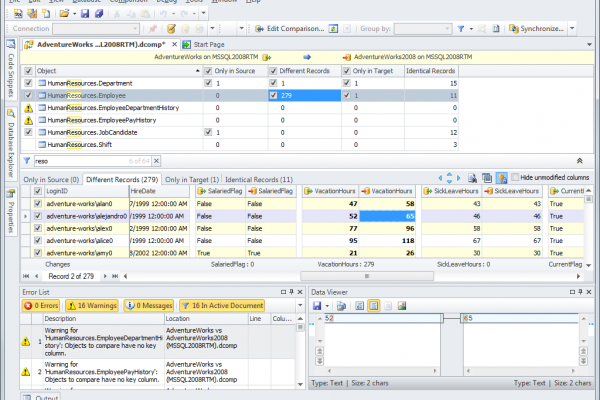Click the Save icon in main toolbar

(x=85, y=14)
